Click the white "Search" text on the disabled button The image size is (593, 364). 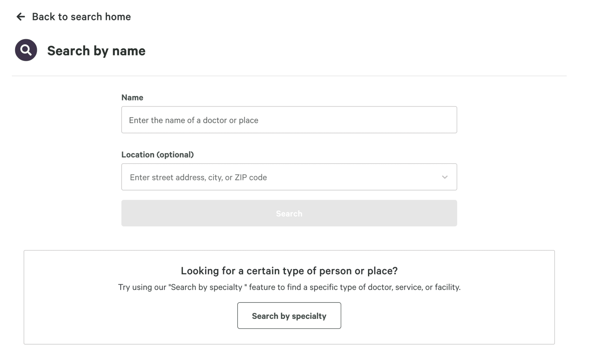289,214
